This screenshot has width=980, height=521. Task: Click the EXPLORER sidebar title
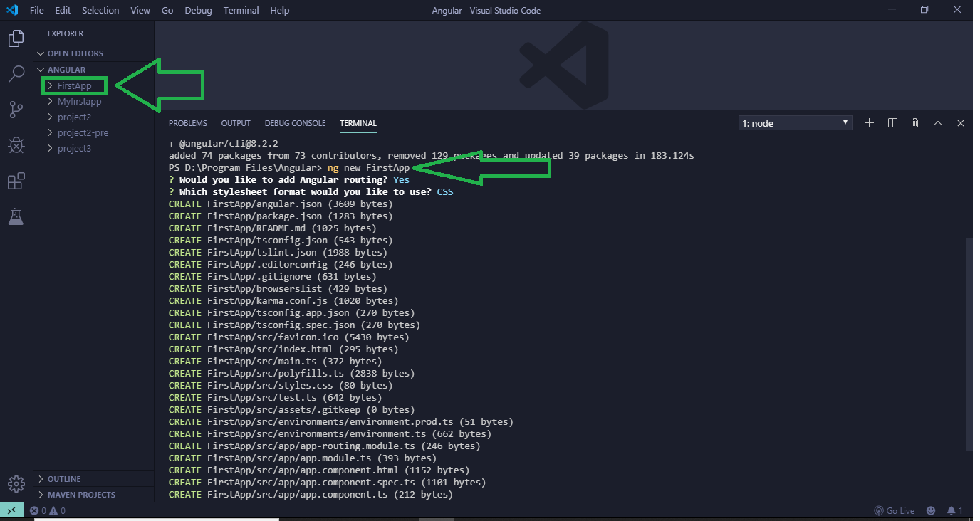tap(66, 33)
